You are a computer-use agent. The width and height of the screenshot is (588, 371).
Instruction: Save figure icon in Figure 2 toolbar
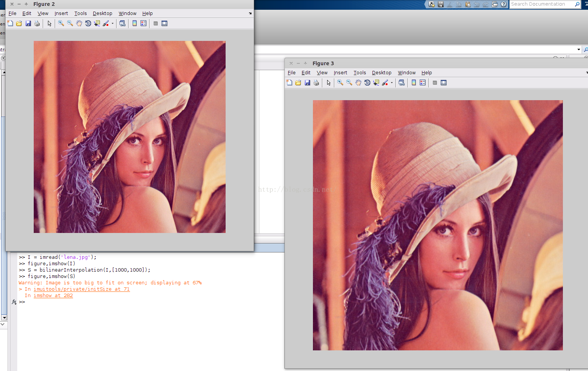[x=28, y=23]
